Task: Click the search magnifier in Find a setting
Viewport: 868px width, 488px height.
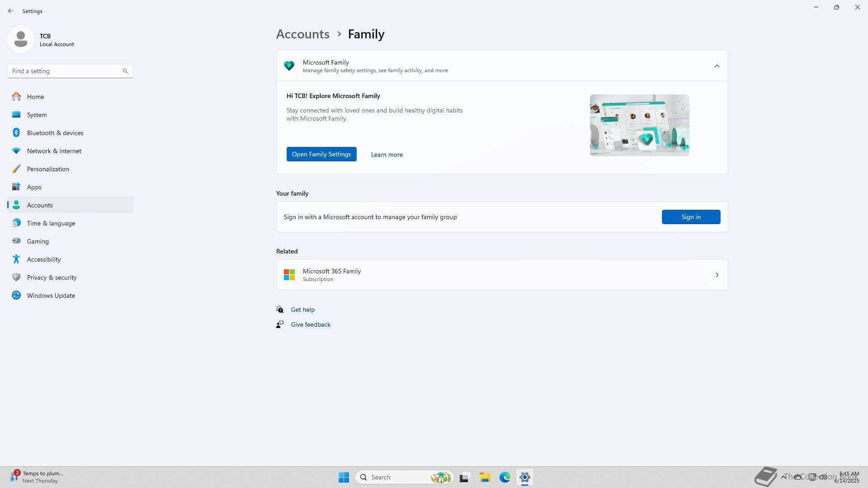Action: coord(125,71)
